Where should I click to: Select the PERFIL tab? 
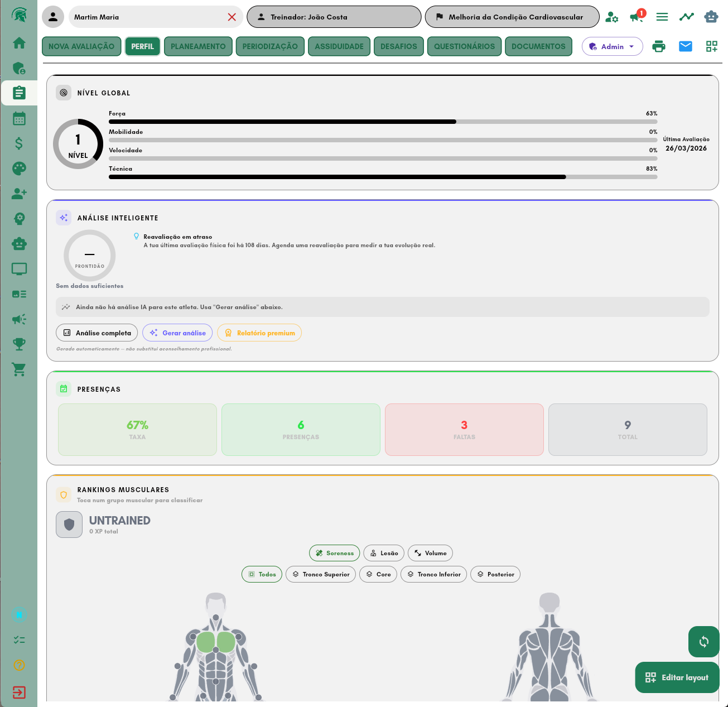pyautogui.click(x=143, y=46)
